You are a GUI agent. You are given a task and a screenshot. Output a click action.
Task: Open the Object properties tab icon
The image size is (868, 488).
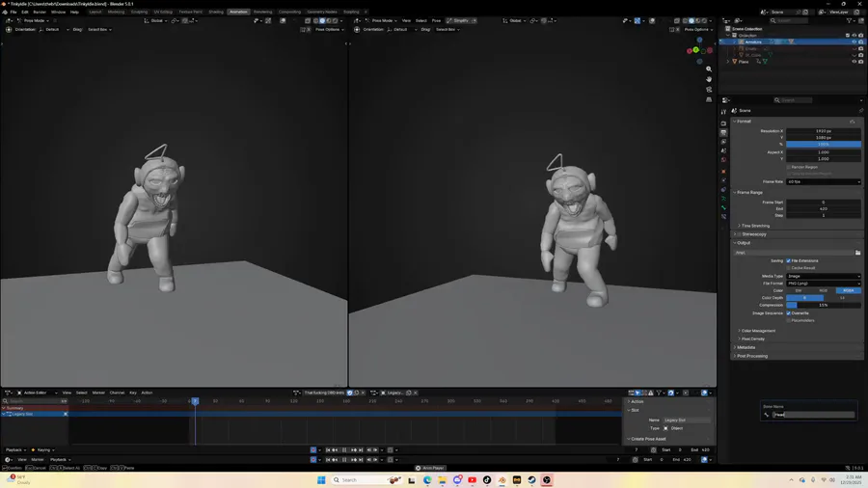pos(723,172)
